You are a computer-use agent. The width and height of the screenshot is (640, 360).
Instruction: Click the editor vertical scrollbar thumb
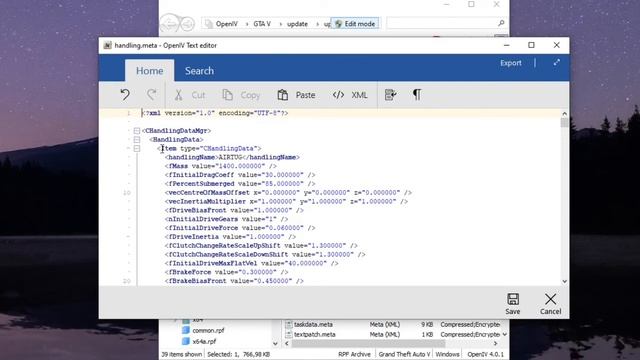[564, 123]
